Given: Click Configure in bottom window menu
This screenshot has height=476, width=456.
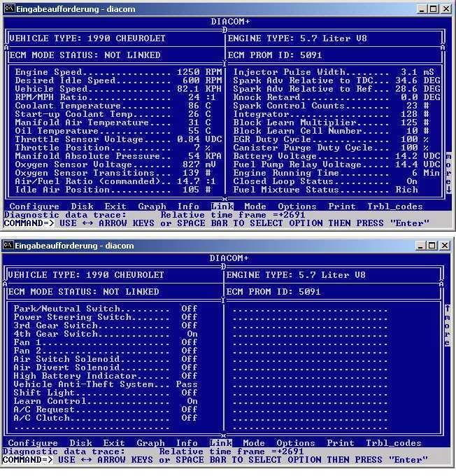Looking at the screenshot, I should (33, 443).
